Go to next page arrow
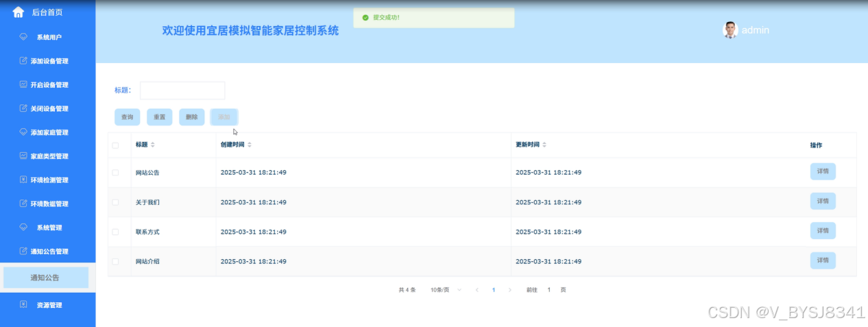 pyautogui.click(x=509, y=290)
